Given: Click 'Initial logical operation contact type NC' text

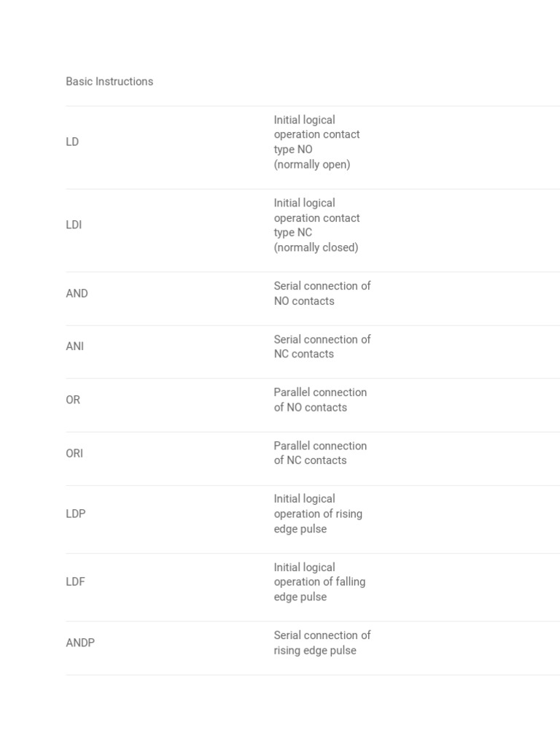Looking at the screenshot, I should coord(316,217).
